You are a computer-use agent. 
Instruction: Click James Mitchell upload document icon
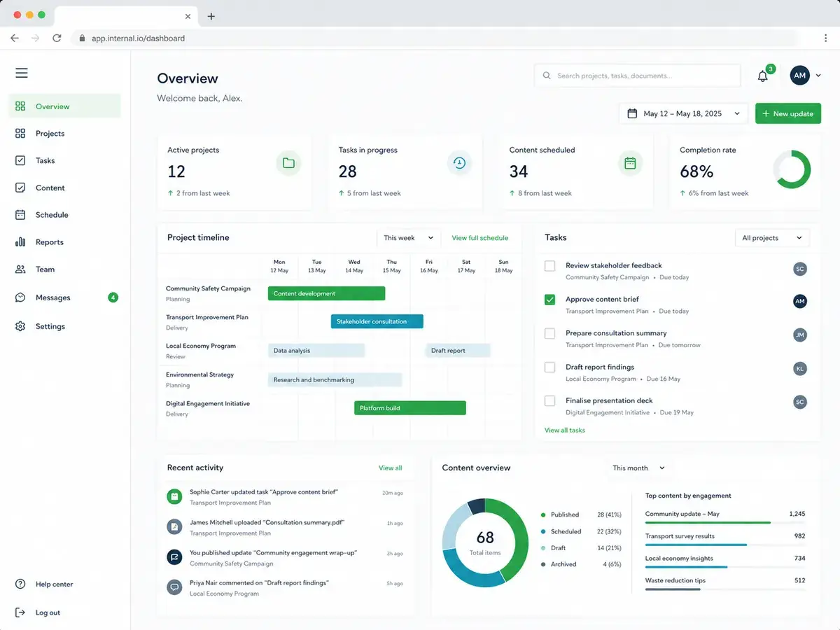click(x=174, y=526)
